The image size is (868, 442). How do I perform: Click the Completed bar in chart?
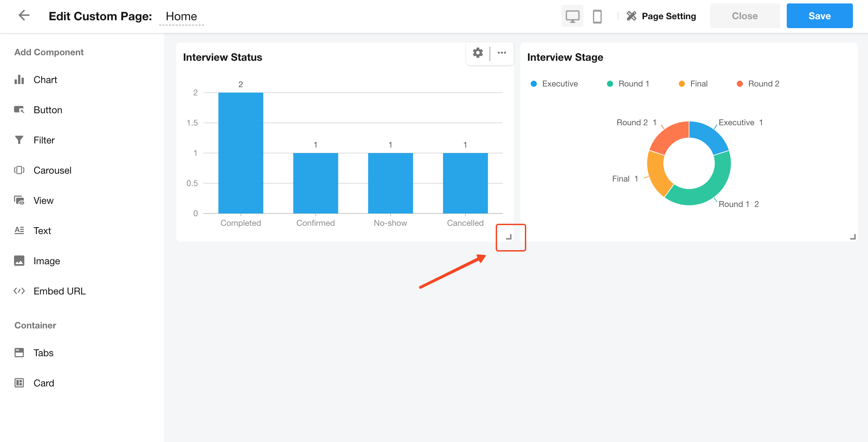(x=241, y=153)
